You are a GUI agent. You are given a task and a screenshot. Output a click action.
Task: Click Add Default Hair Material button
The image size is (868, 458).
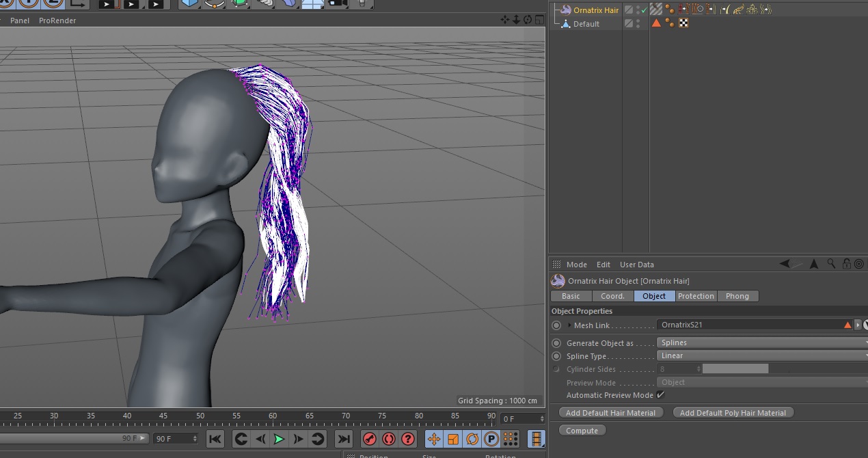(610, 413)
